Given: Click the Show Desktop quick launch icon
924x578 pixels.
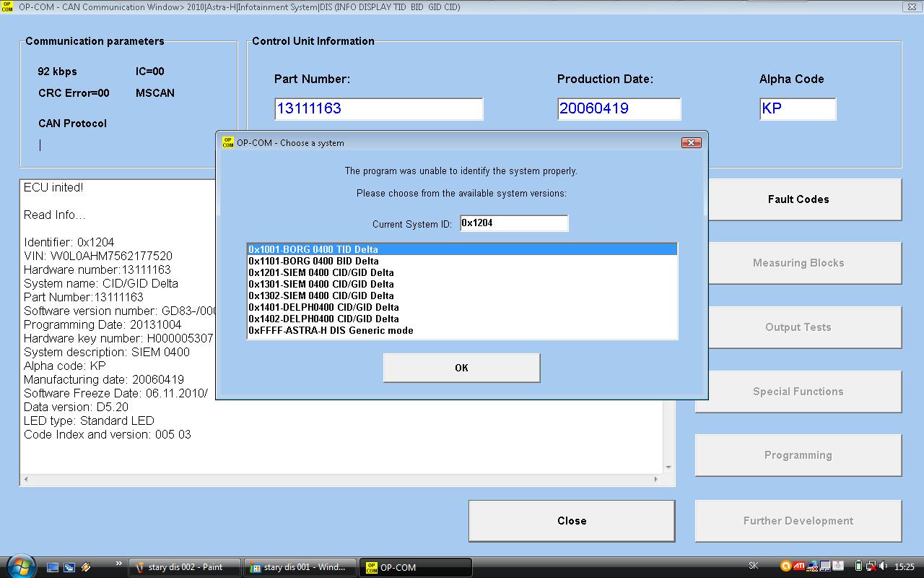Looking at the screenshot, I should click(x=53, y=567).
